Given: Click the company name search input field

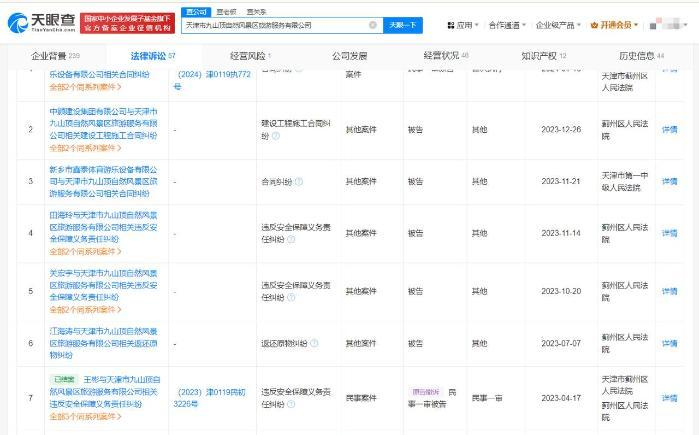Looking at the screenshot, I should (276, 25).
